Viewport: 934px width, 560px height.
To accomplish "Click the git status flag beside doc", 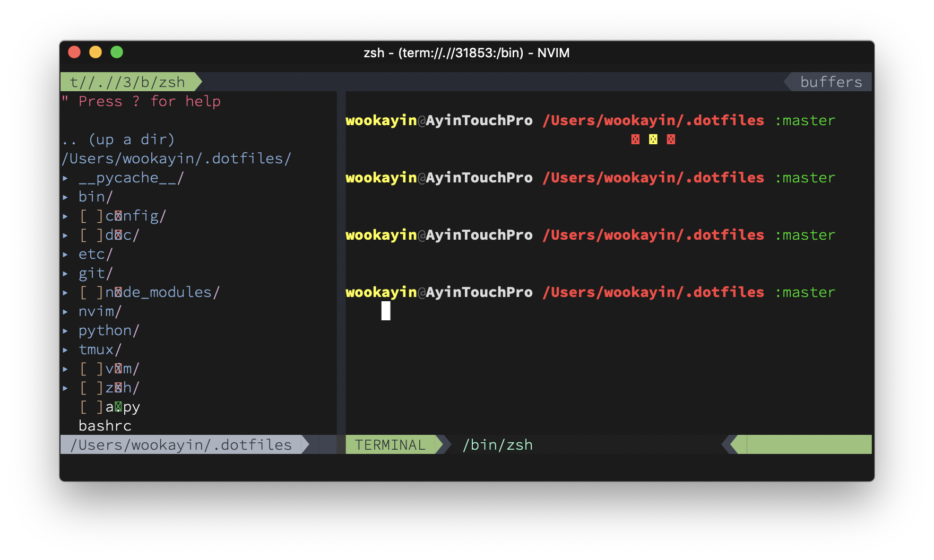I will coord(91,235).
